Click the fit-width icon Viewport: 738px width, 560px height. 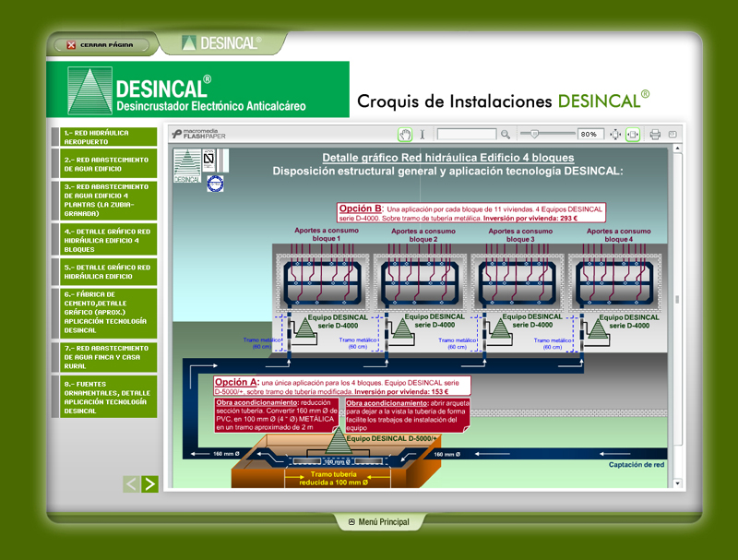pos(633,135)
